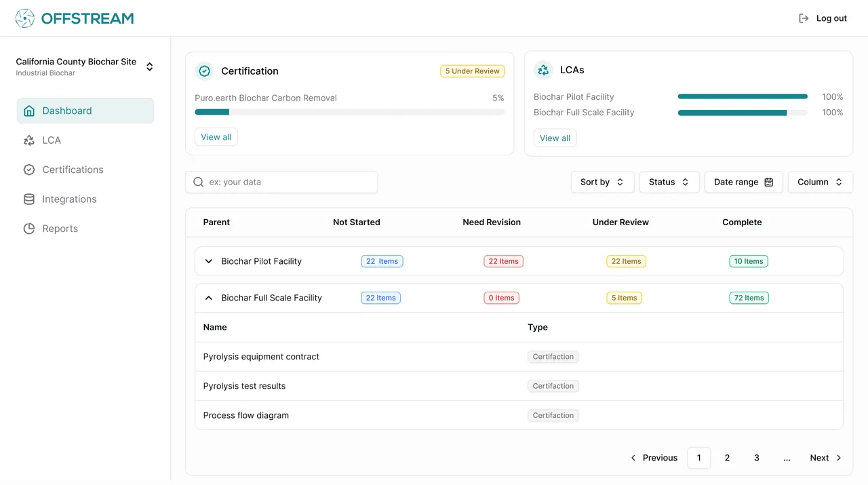Click the 0 Items Need Revision badge

(501, 298)
